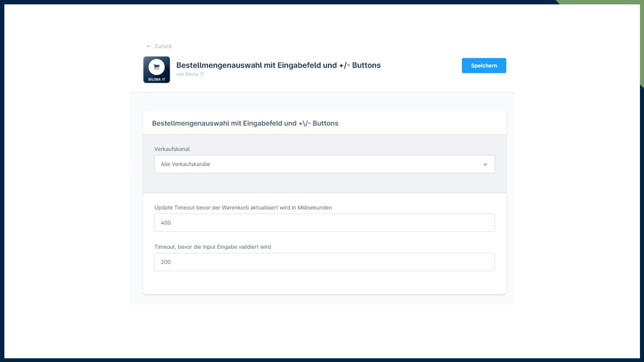Select the Bestellmengenauswahl card heading
The image size is (644, 362).
245,123
